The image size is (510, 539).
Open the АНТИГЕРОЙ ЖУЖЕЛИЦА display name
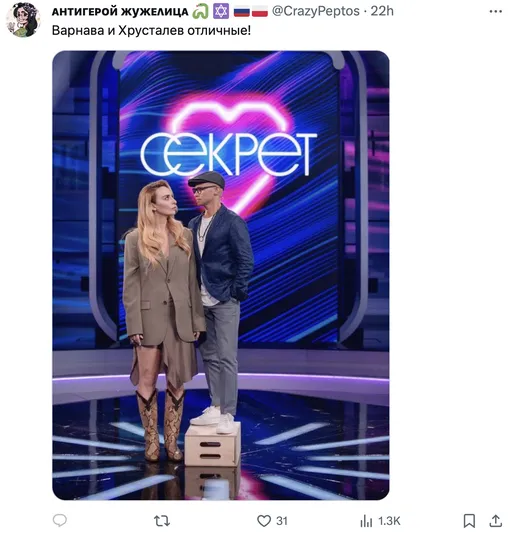click(x=120, y=12)
